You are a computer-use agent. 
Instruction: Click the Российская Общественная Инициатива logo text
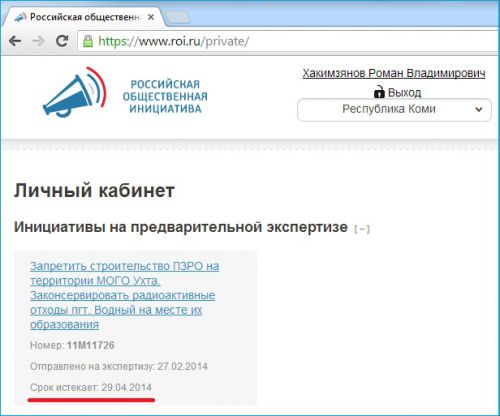pos(165,96)
